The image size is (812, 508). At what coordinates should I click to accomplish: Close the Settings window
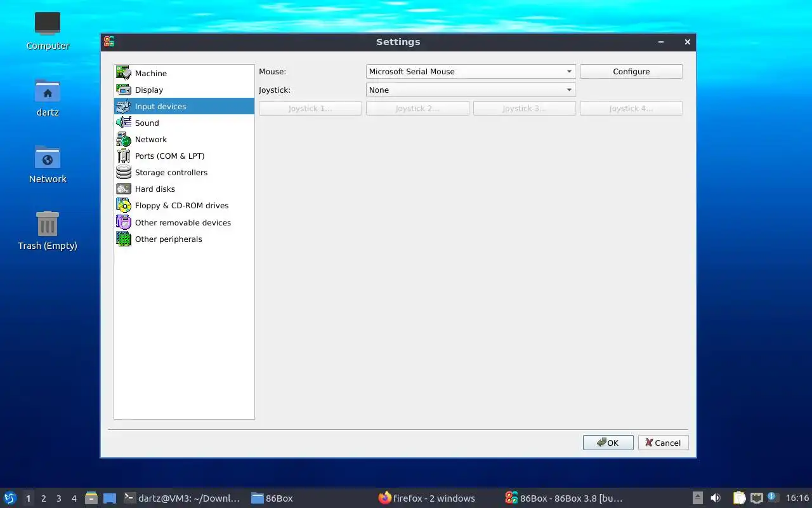point(687,42)
